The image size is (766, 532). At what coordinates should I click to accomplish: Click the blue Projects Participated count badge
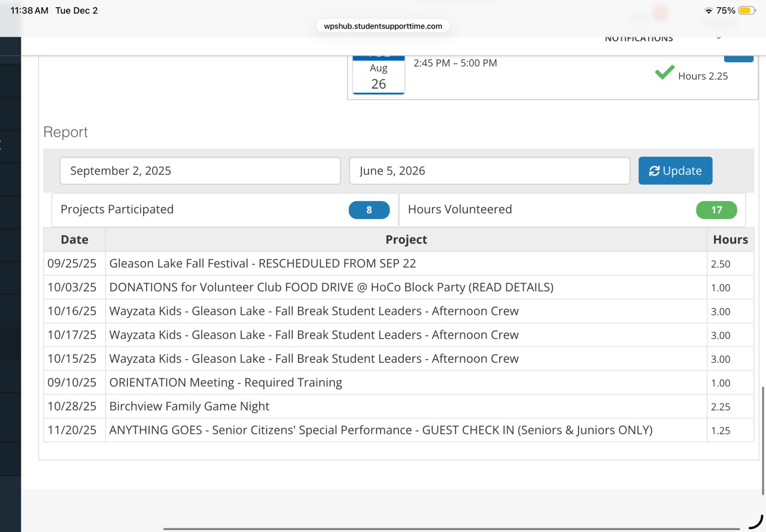click(x=369, y=210)
